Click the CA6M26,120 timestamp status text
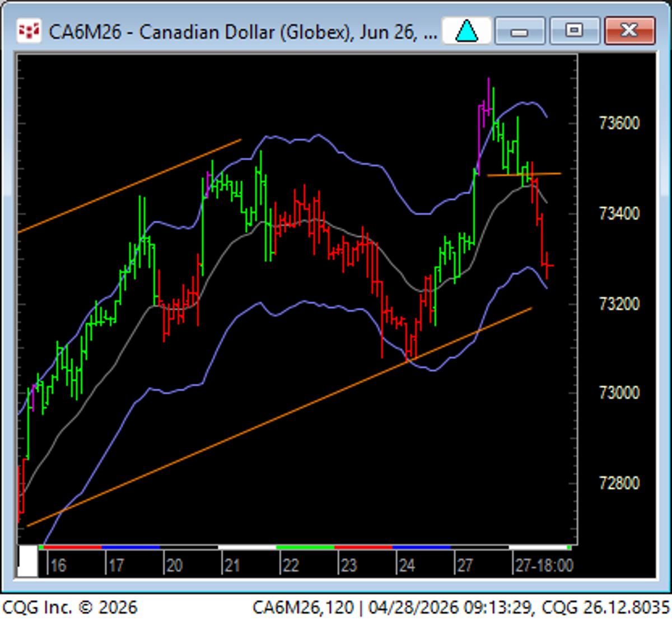The image size is (672, 620). point(460,607)
